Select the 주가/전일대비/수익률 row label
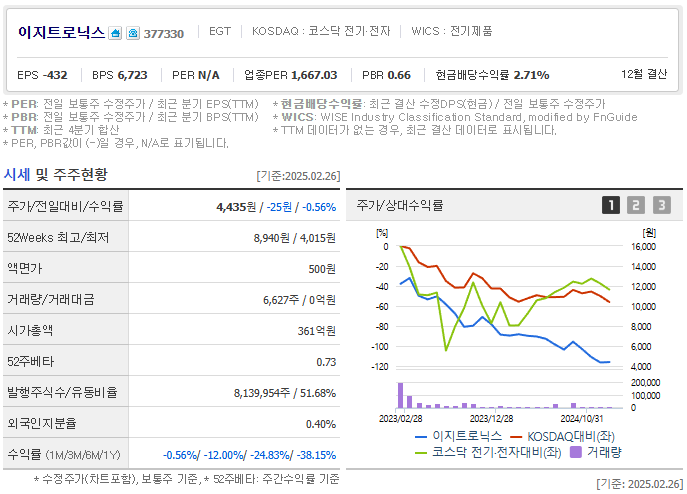Screen dimensions: 687x494 (x=65, y=206)
